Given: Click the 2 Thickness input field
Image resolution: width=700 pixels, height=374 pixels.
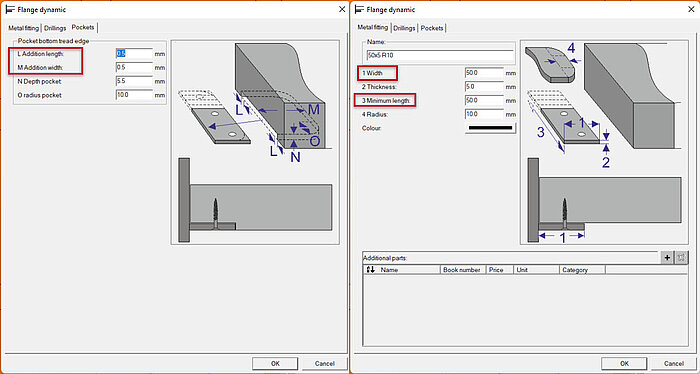Looking at the screenshot, I should tap(484, 87).
